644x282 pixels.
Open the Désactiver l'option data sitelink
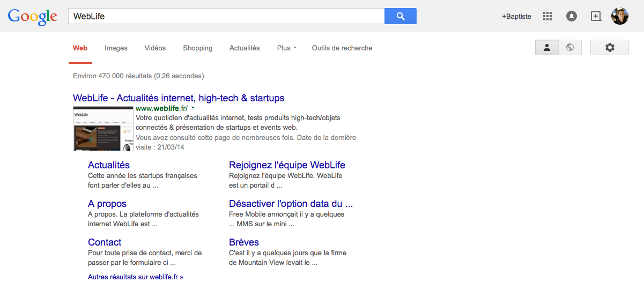[x=291, y=204]
